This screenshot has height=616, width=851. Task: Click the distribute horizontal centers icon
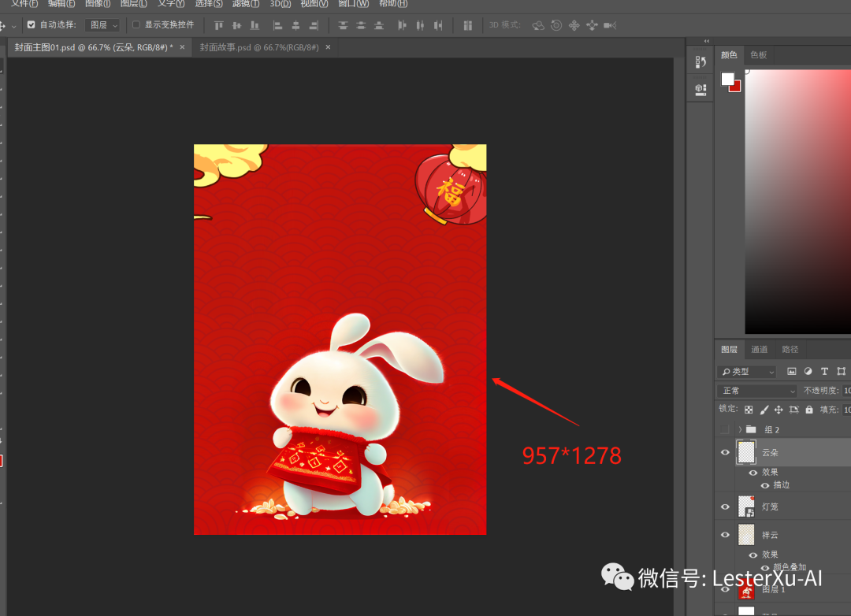[x=420, y=25]
